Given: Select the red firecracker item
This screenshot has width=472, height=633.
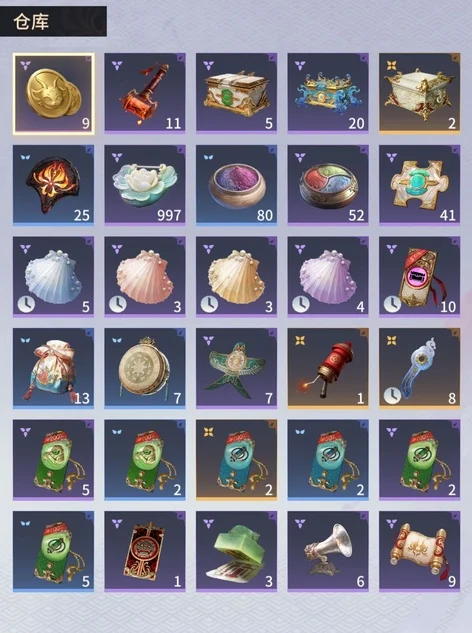Looking at the screenshot, I should click(x=328, y=368).
